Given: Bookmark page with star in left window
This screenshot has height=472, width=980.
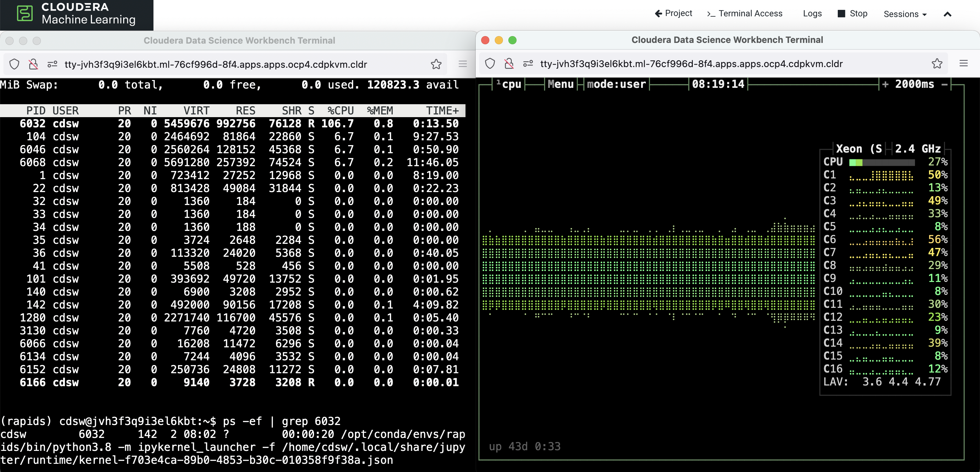Looking at the screenshot, I should point(436,64).
